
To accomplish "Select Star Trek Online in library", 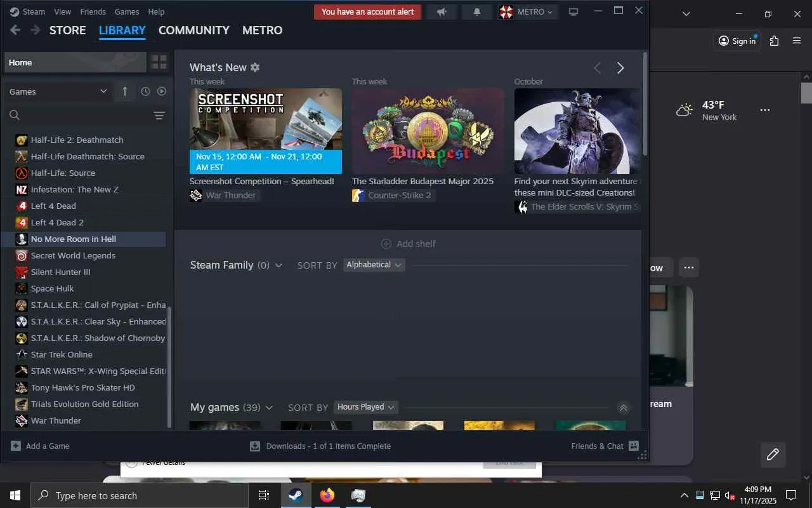I will tap(84, 354).
